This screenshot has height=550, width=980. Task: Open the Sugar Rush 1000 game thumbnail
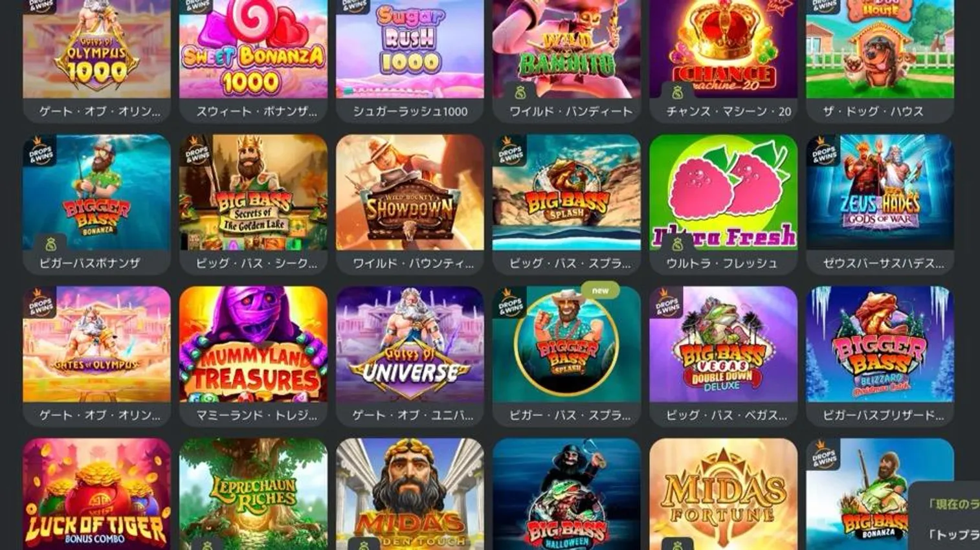click(x=410, y=49)
